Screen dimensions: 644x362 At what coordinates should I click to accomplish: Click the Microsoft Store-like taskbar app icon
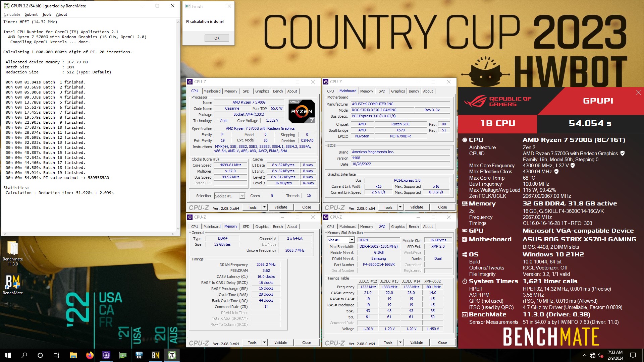point(139,355)
